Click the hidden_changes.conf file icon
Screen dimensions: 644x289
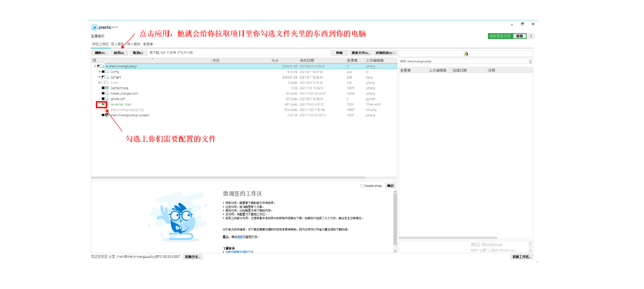107,93
